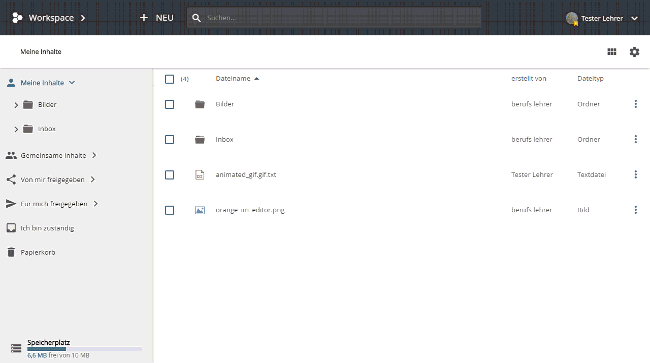Check the png image row checkbox
The image size is (650, 363).
(170, 211)
